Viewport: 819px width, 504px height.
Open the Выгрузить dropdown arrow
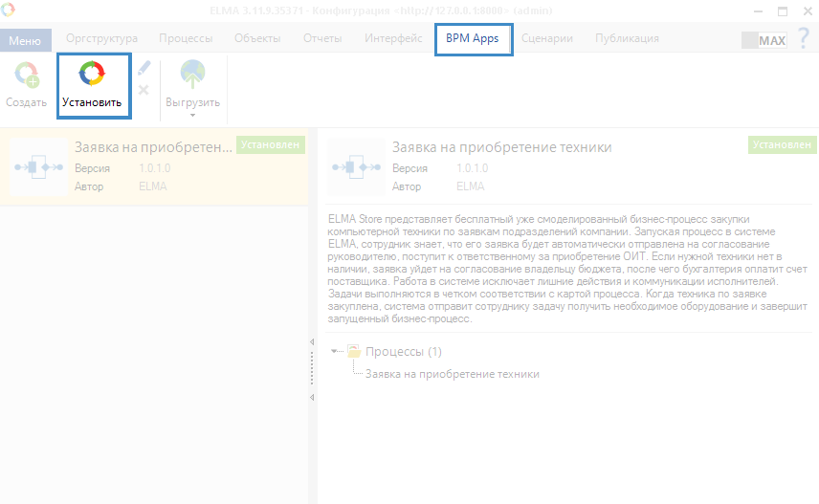(192, 115)
